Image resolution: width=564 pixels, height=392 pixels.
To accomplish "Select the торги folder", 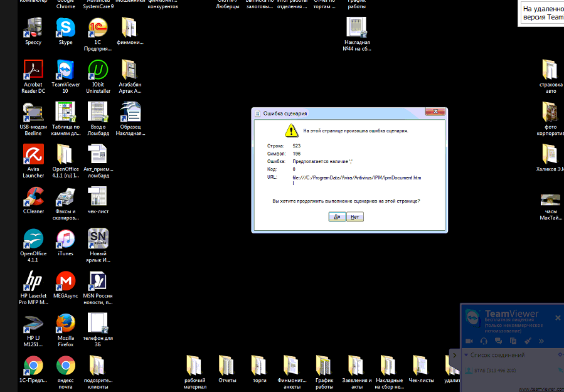I will [x=259, y=369].
